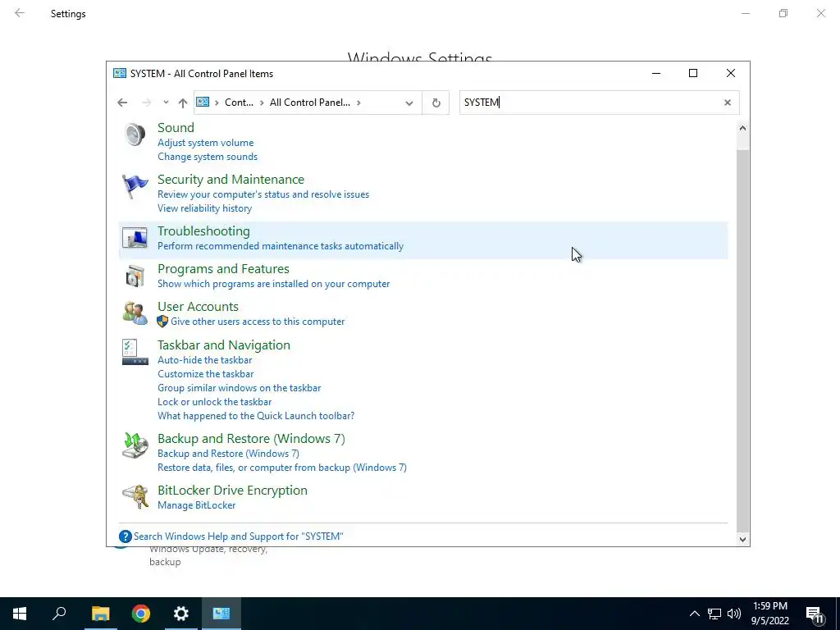The width and height of the screenshot is (840, 630).
Task: Expand the Cont... breadcrumb chevron
Action: [262, 103]
